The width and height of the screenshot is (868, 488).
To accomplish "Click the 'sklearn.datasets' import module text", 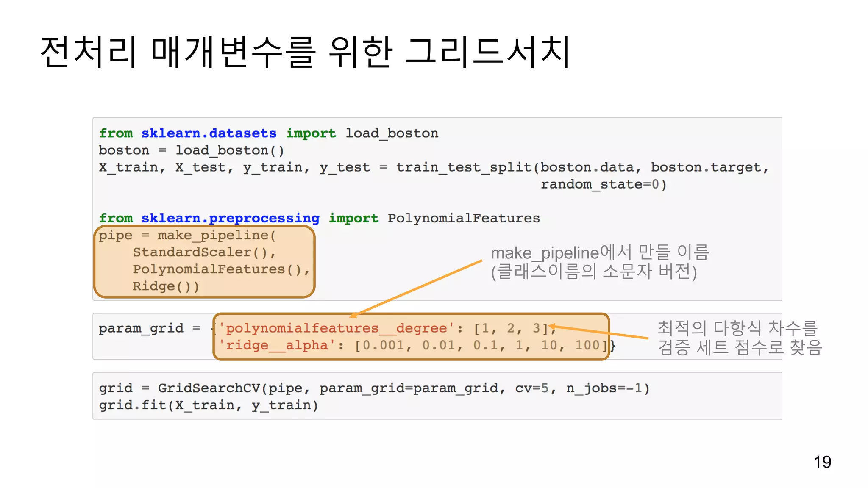I will (x=209, y=133).
